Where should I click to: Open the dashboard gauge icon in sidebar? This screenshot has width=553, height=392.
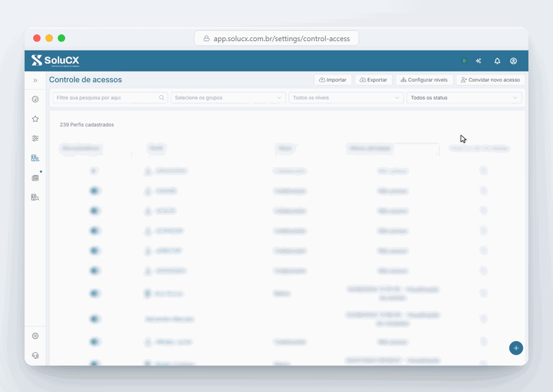click(35, 99)
